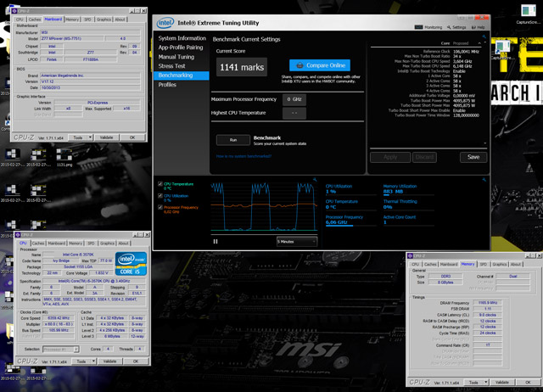Image resolution: width=543 pixels, height=392 pixels.
Task: Click the Compare Online button
Action: [x=320, y=65]
